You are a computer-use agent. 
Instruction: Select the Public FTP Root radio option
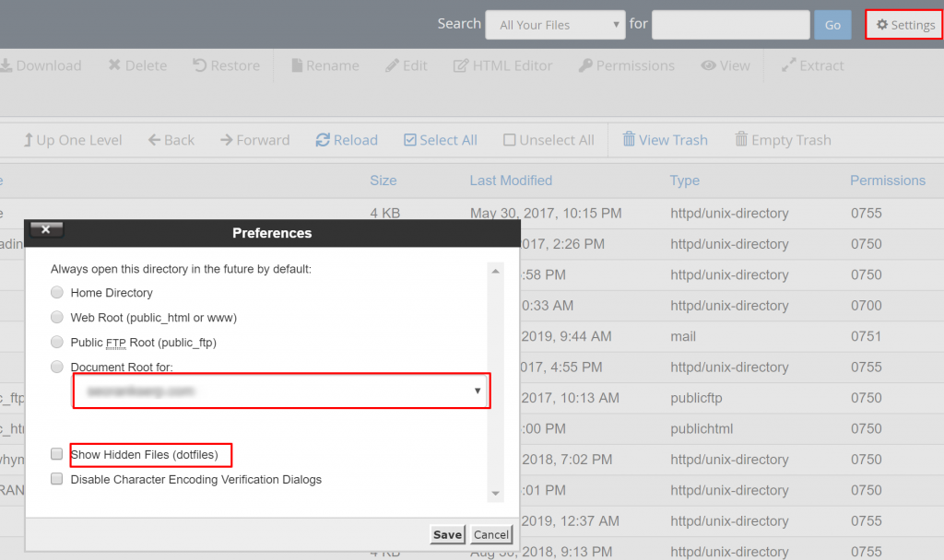coord(56,342)
